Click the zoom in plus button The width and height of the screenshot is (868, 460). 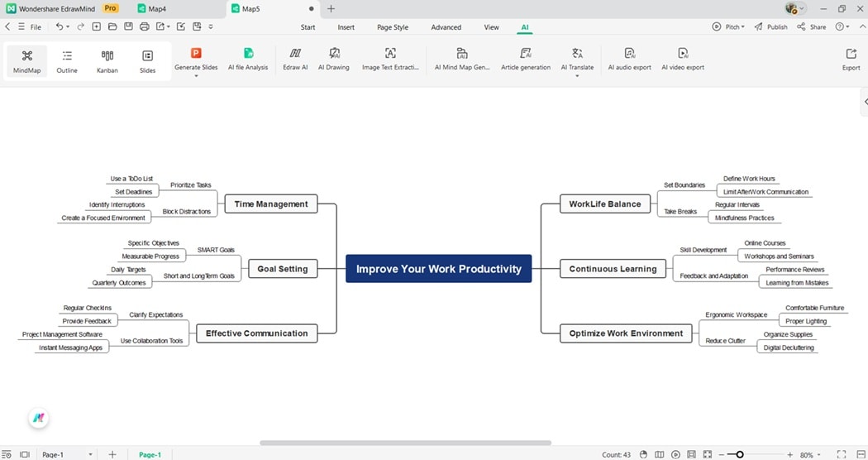coord(790,454)
